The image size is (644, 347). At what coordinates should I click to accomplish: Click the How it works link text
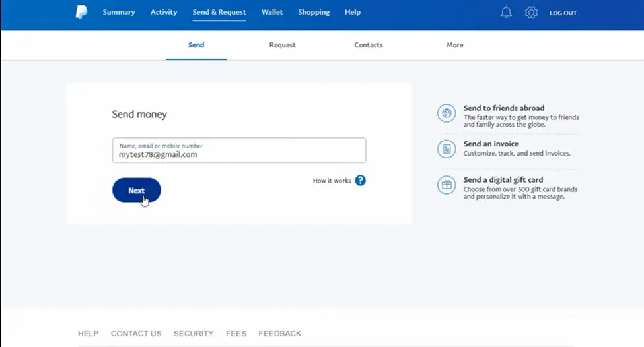click(x=332, y=181)
